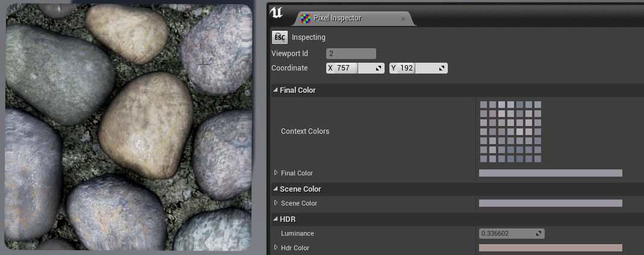
Task: Click the Viewport Id input field
Action: (351, 54)
